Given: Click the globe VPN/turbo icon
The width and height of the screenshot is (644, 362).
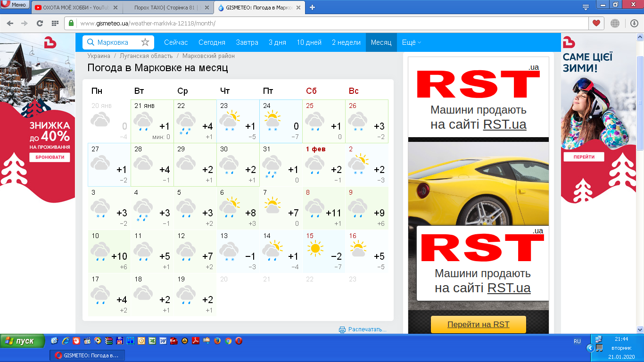Looking at the screenshot, I should (x=615, y=23).
